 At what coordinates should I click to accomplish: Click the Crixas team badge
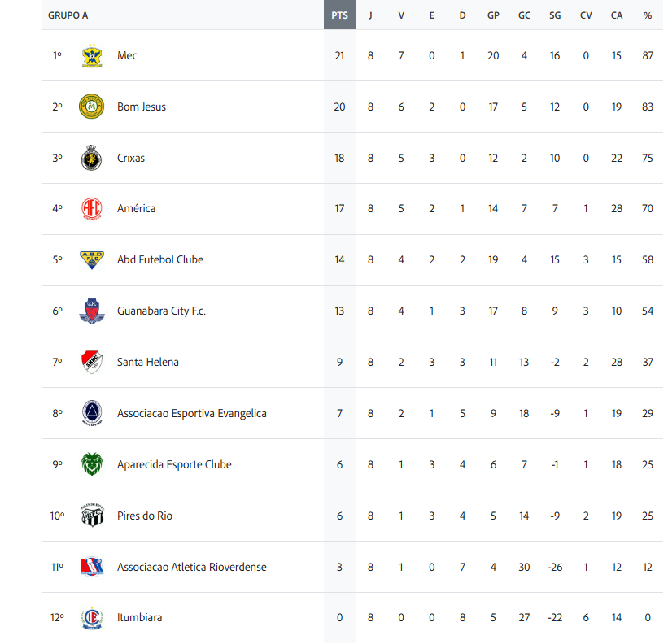tap(92, 158)
